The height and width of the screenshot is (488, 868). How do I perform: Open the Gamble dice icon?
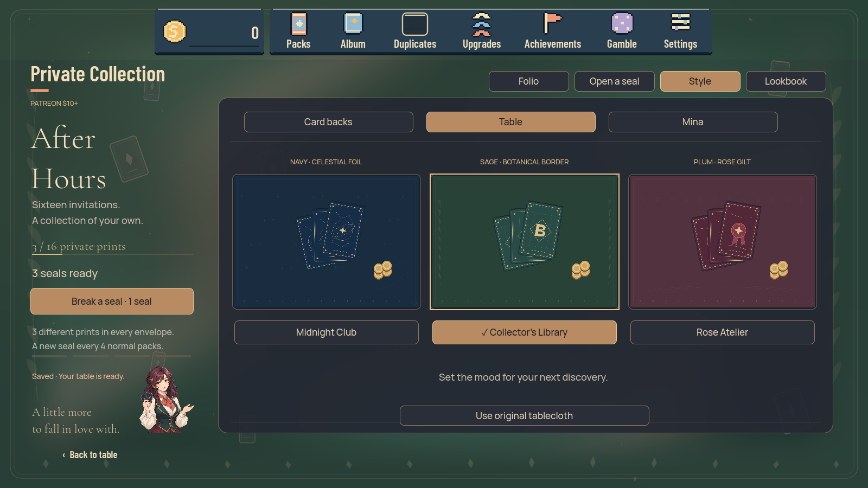(x=622, y=24)
